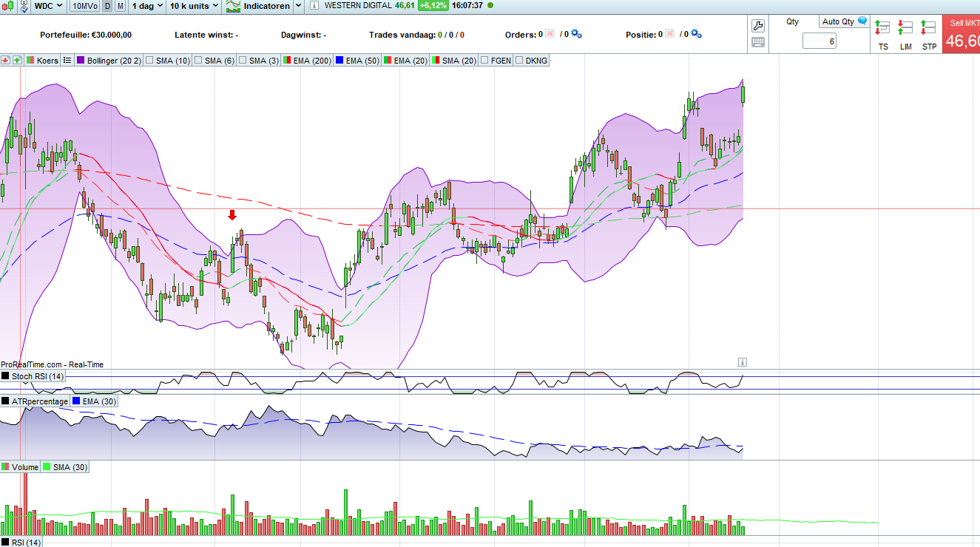Click the WESTERN DIGITAL name text
980x547 pixels.
click(357, 6)
